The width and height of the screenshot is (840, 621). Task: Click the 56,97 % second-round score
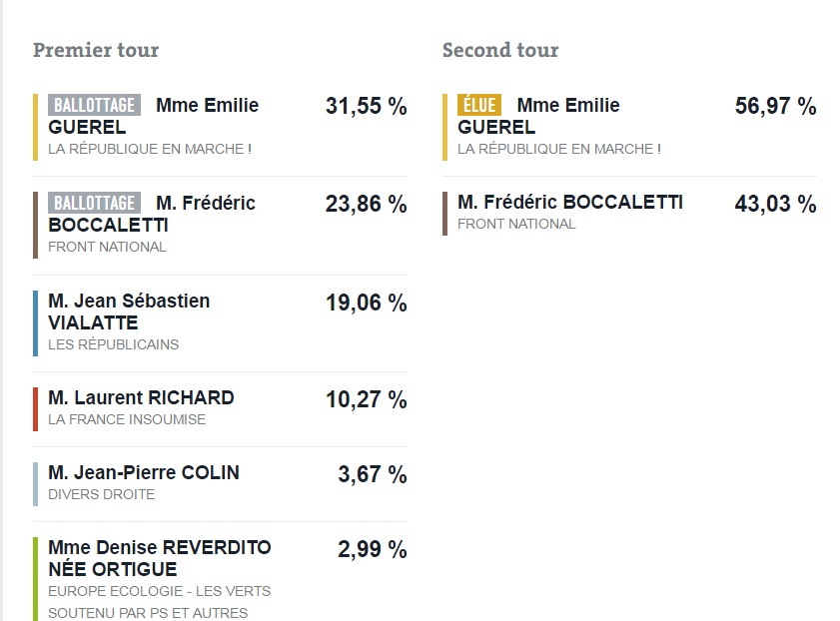pos(775,106)
